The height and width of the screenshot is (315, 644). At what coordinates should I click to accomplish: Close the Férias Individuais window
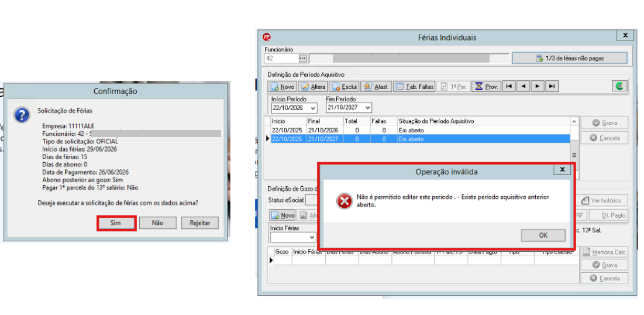coord(625,36)
